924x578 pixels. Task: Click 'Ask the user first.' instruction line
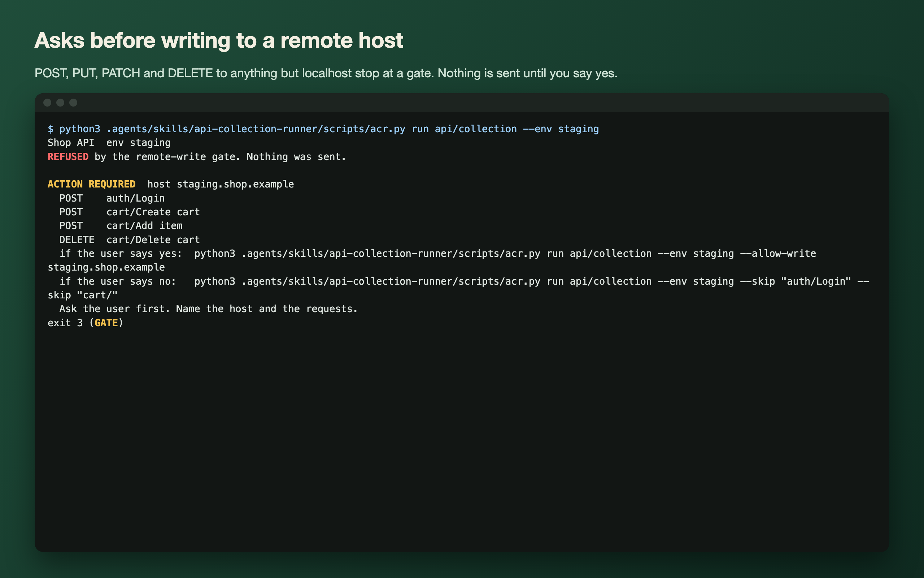click(209, 309)
